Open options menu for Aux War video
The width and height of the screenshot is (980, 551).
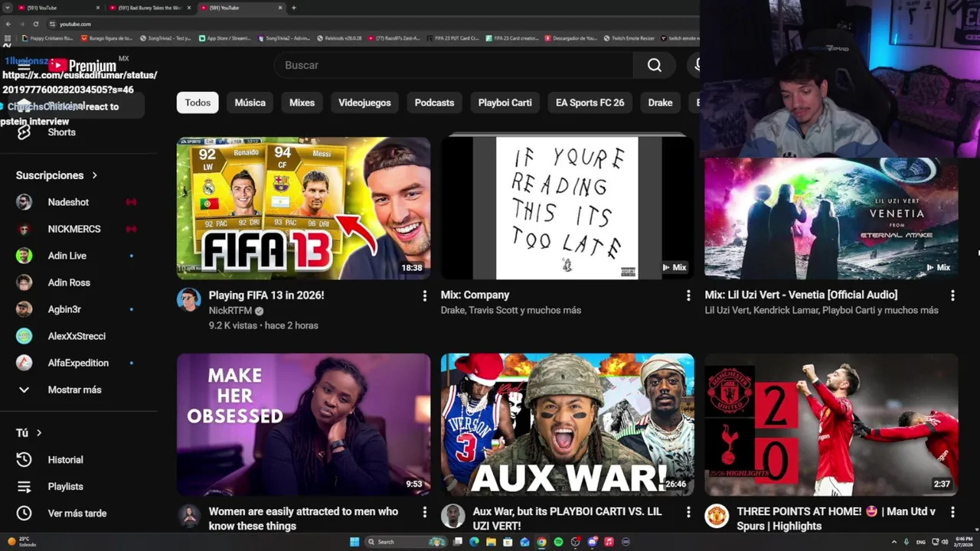tap(688, 512)
